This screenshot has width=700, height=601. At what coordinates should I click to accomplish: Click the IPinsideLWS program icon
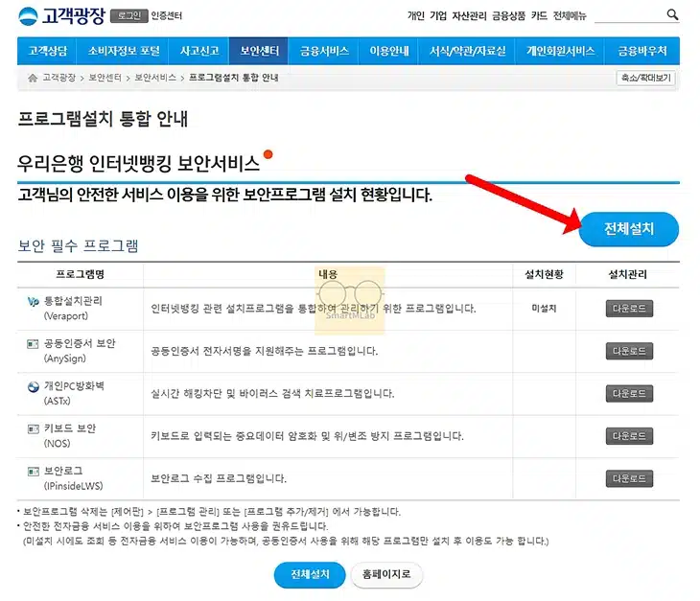pyautogui.click(x=33, y=472)
